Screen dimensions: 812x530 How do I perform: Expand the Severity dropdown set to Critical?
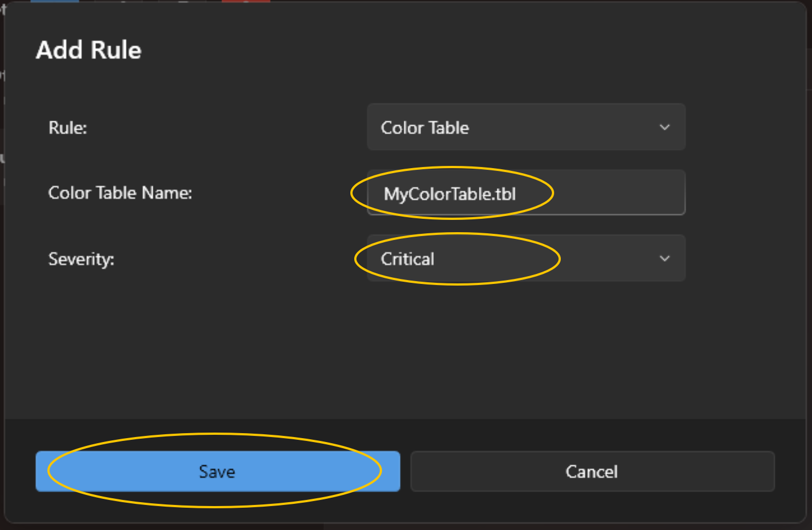click(526, 259)
